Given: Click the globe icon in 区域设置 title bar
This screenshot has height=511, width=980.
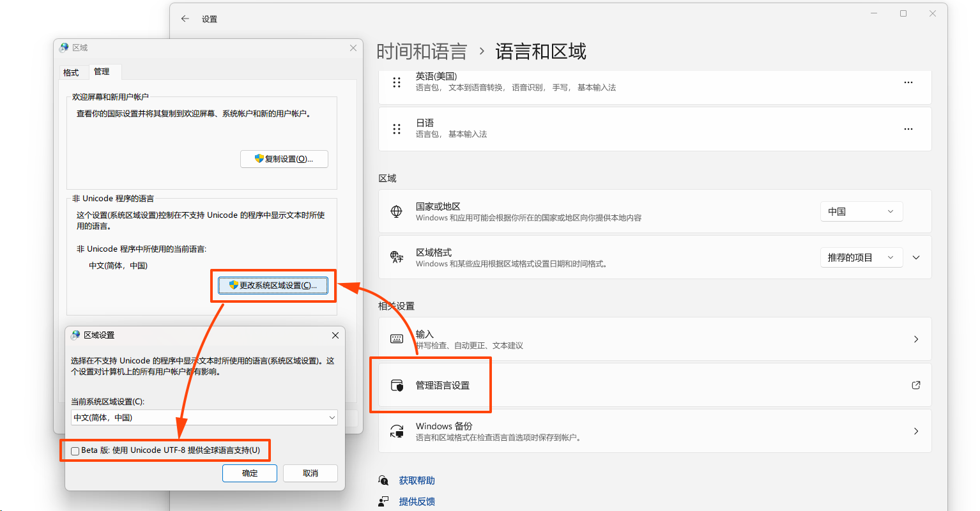Looking at the screenshot, I should pos(75,335).
